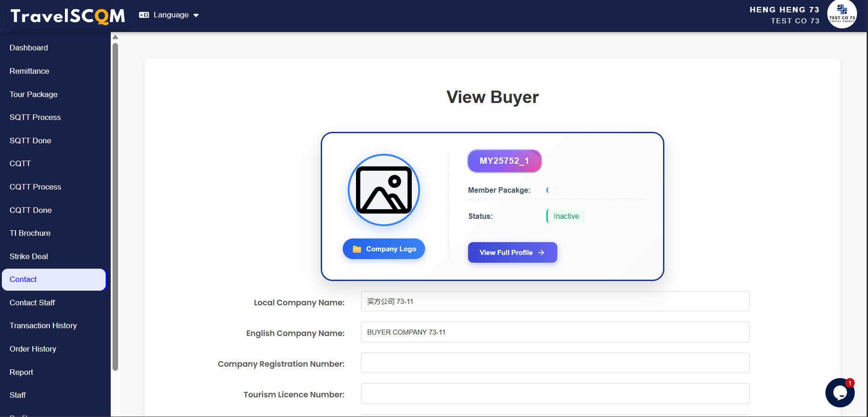Image resolution: width=868 pixels, height=417 pixels.
Task: Click the Company Logo button
Action: (383, 249)
